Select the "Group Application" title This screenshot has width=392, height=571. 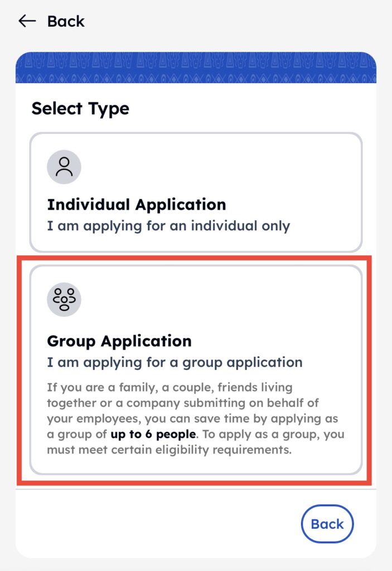pos(119,341)
